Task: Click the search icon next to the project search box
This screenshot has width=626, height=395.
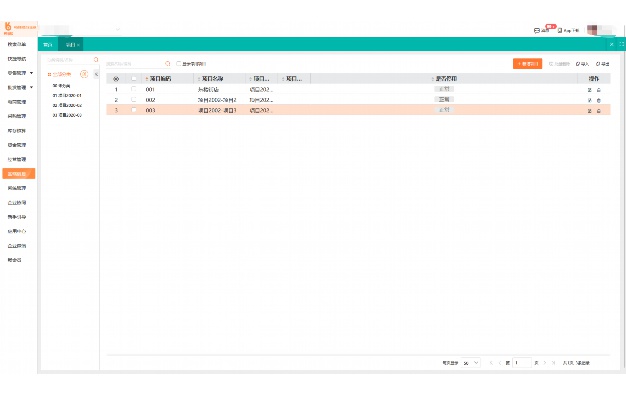Action: click(x=168, y=64)
